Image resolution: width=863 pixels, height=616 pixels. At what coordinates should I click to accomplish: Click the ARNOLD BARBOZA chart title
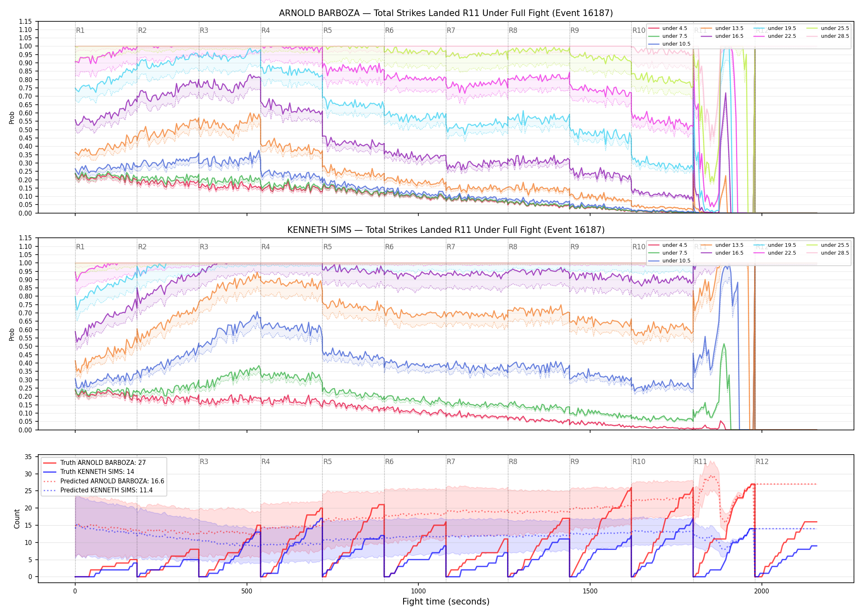[x=446, y=13]
